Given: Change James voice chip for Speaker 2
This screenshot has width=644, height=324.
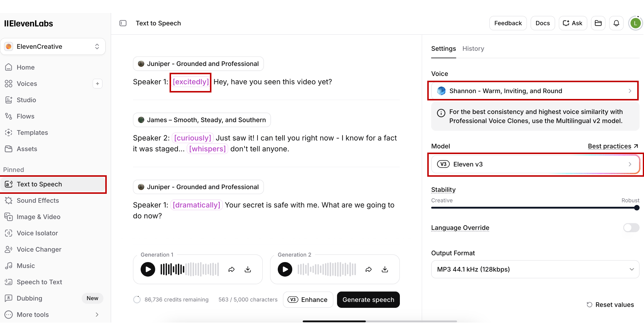Looking at the screenshot, I should tap(202, 120).
